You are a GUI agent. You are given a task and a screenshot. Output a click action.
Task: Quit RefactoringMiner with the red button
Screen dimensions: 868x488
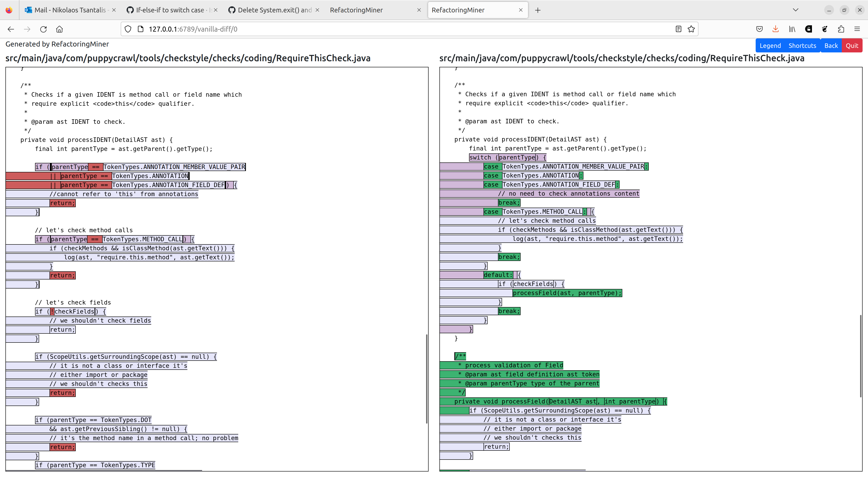coord(852,45)
